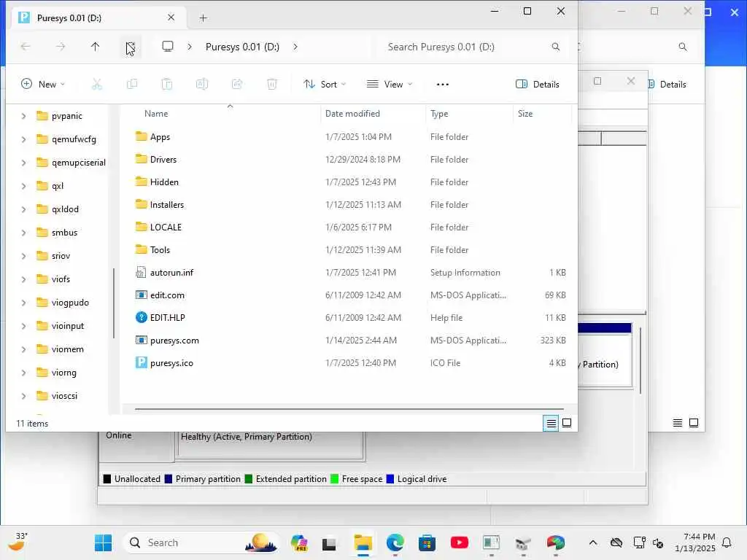Select the Hidden folder
Image resolution: width=747 pixels, height=560 pixels.
tap(164, 182)
